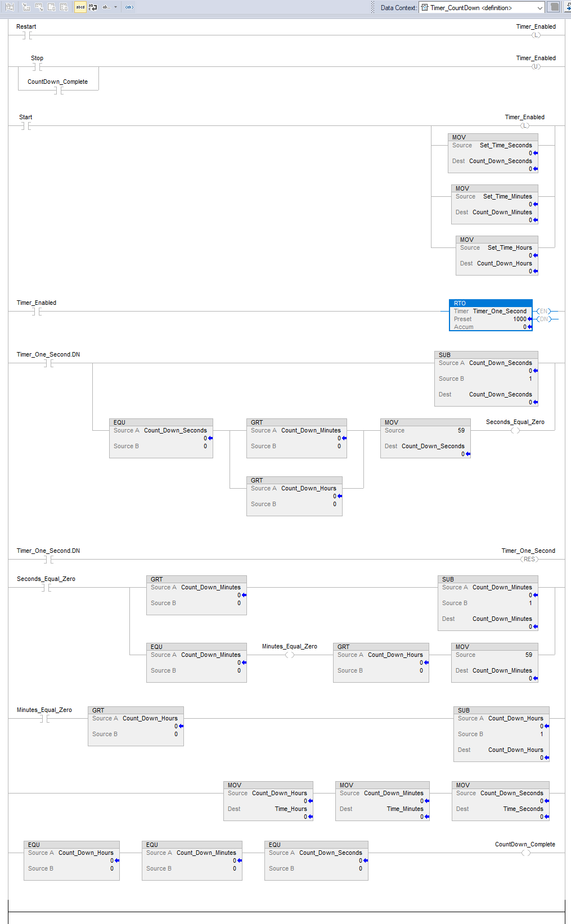
Task: Select the Restart contact on first rung
Action: coord(27,35)
